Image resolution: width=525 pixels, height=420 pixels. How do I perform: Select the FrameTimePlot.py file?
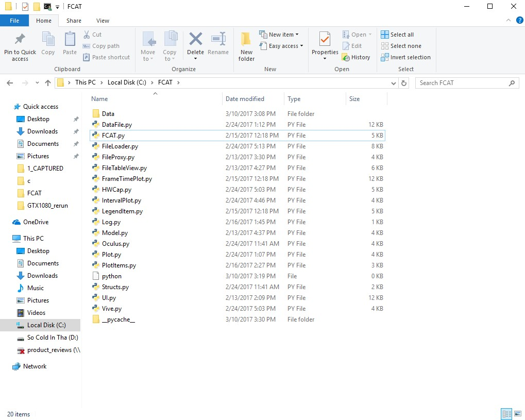[127, 179]
